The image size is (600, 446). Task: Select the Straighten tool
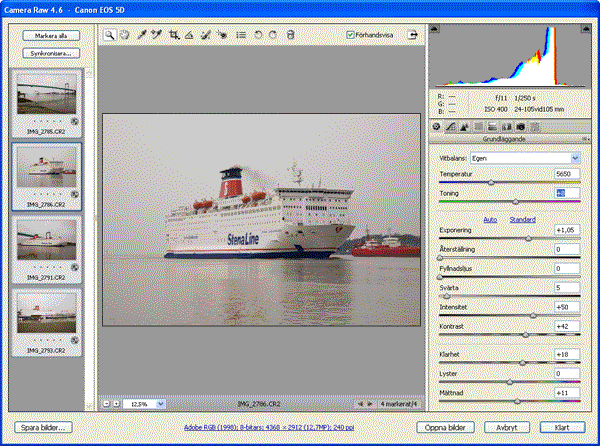click(x=189, y=34)
